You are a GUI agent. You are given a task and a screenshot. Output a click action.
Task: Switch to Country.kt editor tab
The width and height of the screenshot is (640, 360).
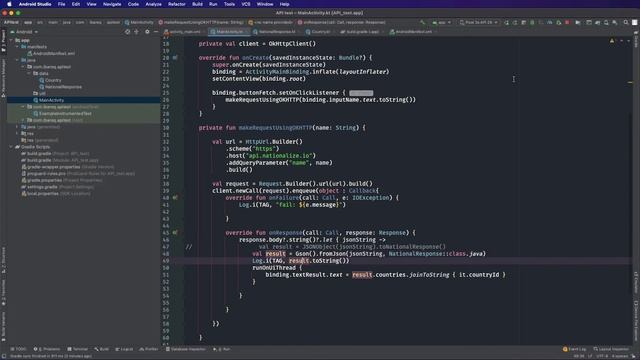pos(320,31)
